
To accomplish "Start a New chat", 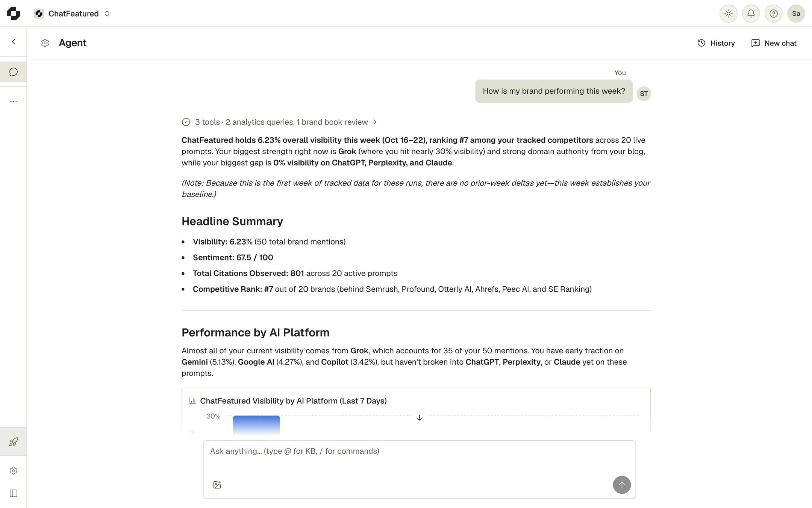I will 774,43.
